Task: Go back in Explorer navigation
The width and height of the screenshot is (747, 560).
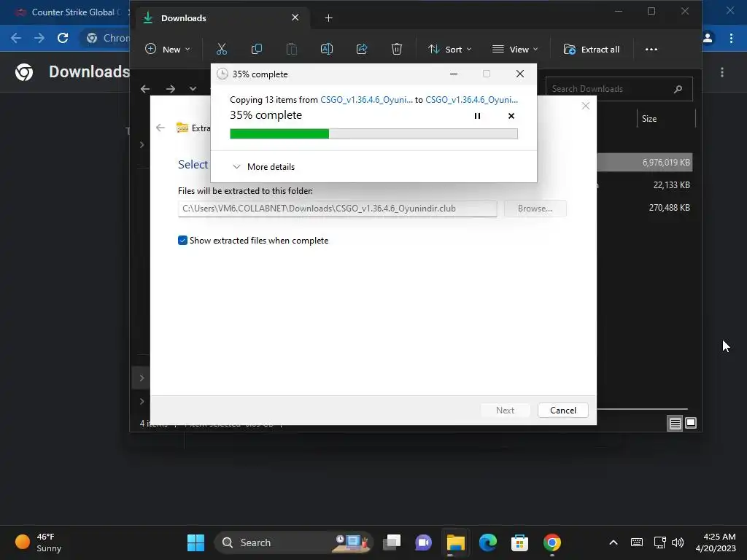Action: click(145, 89)
